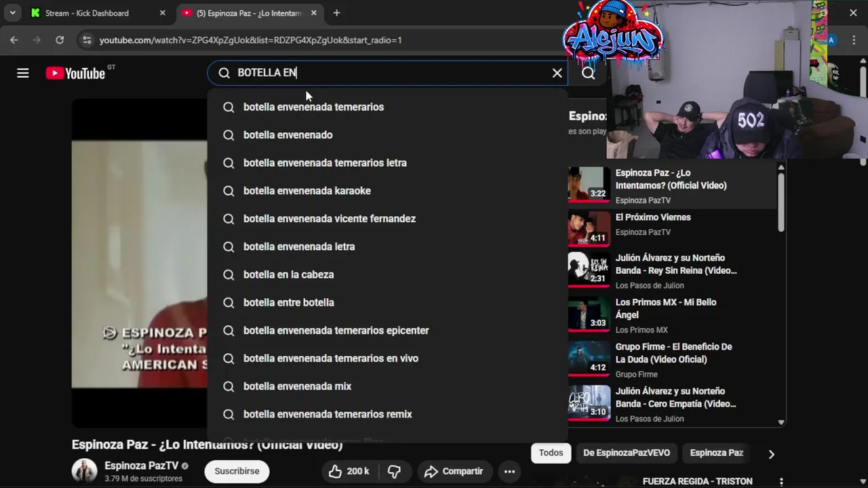Open options for 'FUERZA REGIDA - TRISTON'
Viewport: 868px width, 488px height.
tap(782, 482)
